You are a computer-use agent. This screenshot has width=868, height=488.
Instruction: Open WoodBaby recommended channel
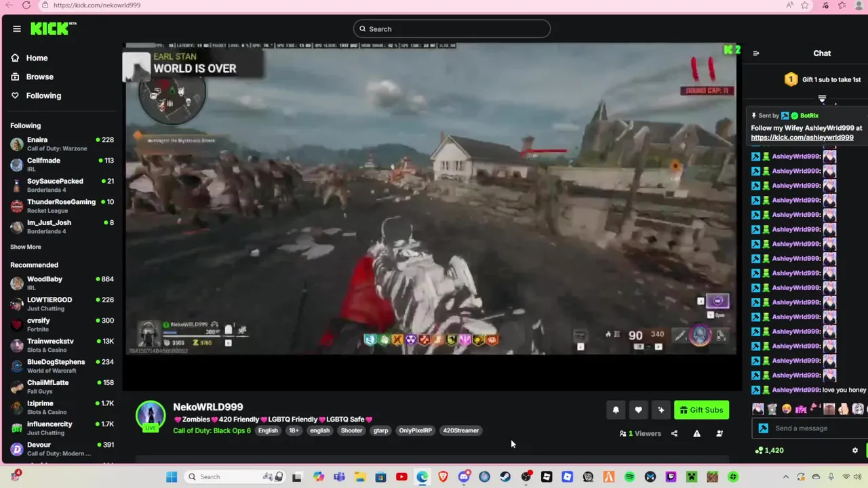pos(62,283)
